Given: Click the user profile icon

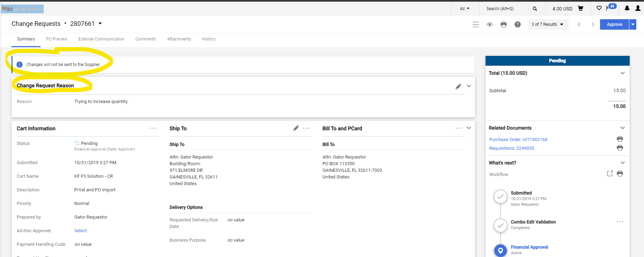Looking at the screenshot, I should 638,8.
